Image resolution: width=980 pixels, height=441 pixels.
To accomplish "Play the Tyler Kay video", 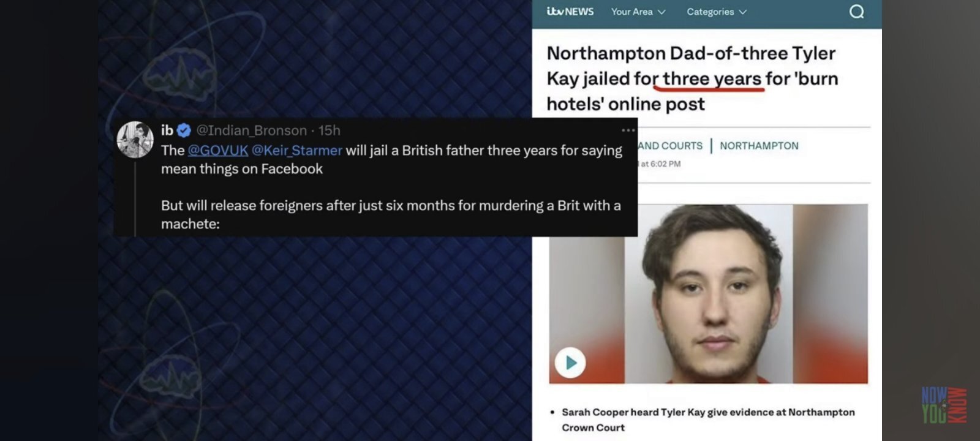I will coord(570,363).
